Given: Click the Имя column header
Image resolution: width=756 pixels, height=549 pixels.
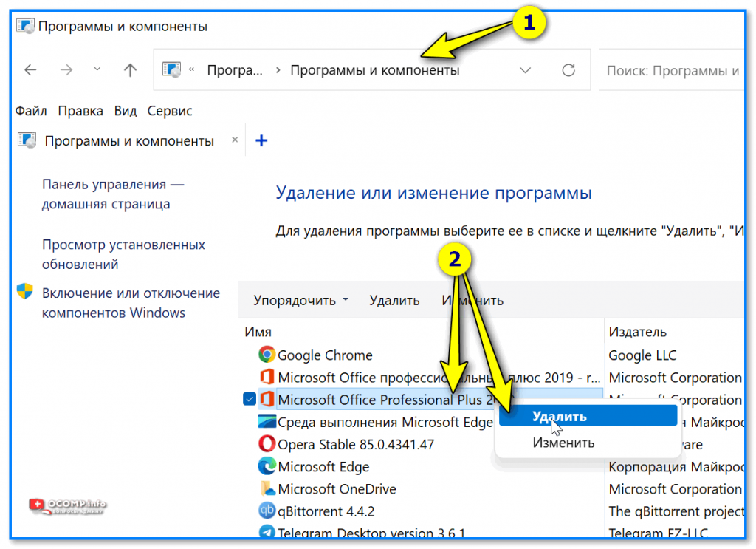Looking at the screenshot, I should click(x=258, y=332).
